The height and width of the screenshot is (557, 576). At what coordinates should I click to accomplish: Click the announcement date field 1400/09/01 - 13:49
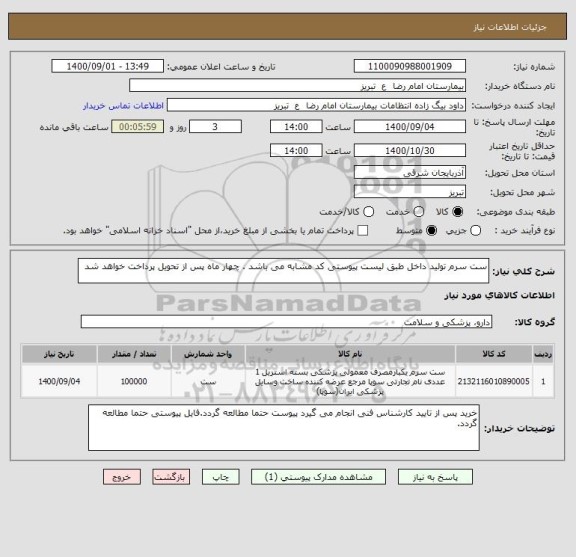click(x=108, y=67)
